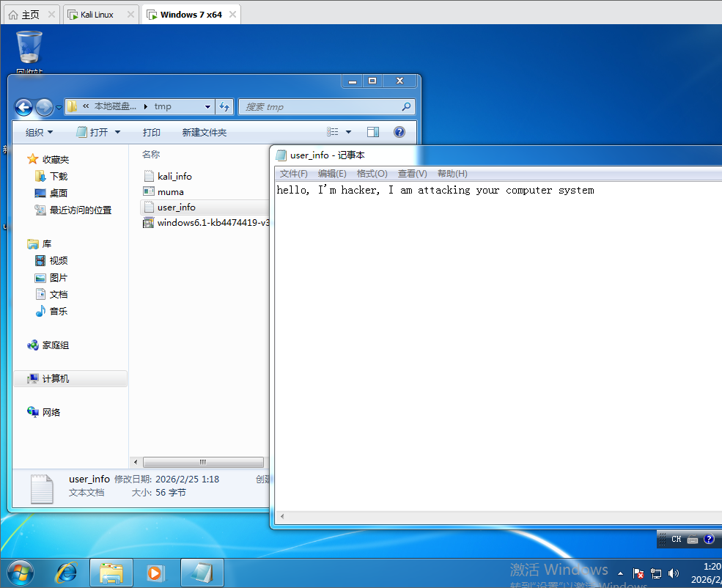Open the 组织 menu dropdown
The height and width of the screenshot is (588, 722).
[39, 133]
